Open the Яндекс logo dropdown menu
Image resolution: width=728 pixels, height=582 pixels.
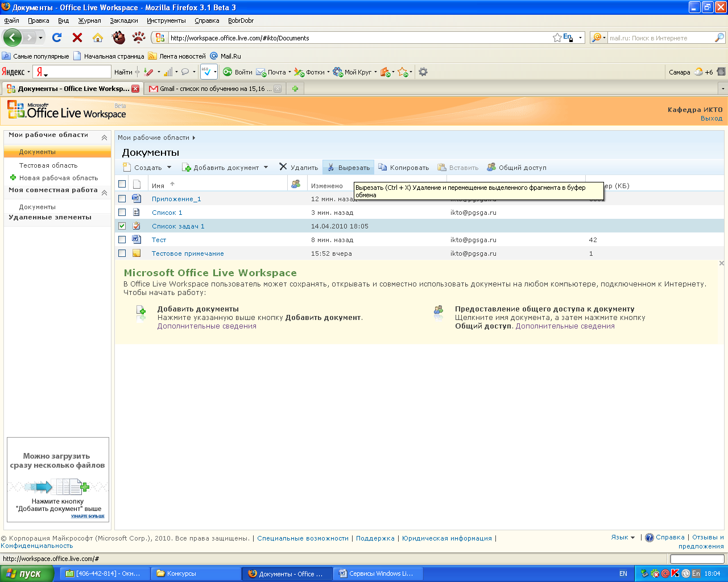(x=15, y=72)
